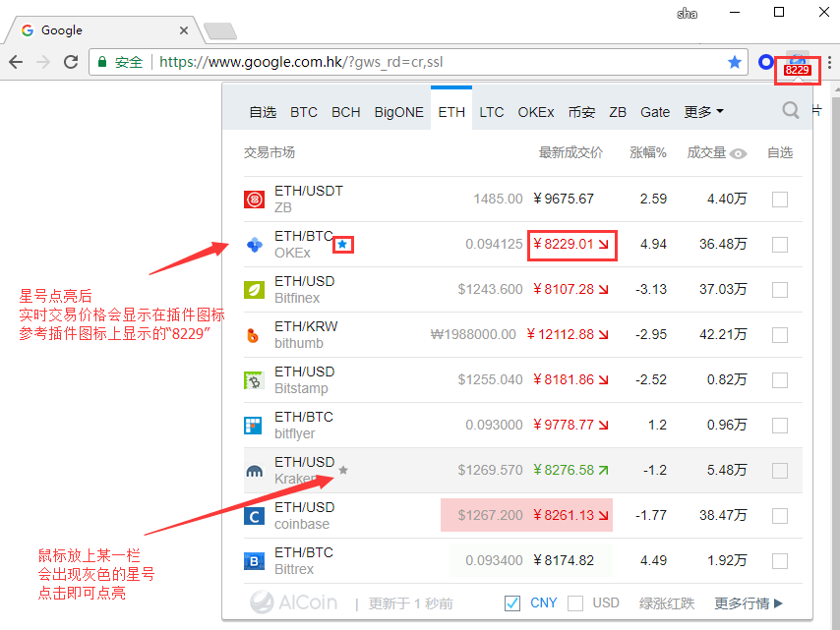This screenshot has width=840, height=630.
Task: Click the Google address bar URL
Action: [301, 62]
